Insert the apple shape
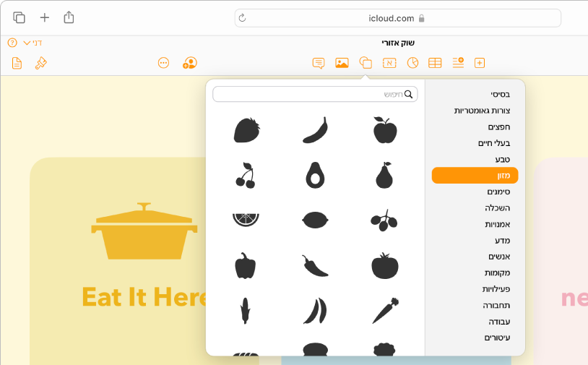The height and width of the screenshot is (365, 588). pyautogui.click(x=385, y=130)
